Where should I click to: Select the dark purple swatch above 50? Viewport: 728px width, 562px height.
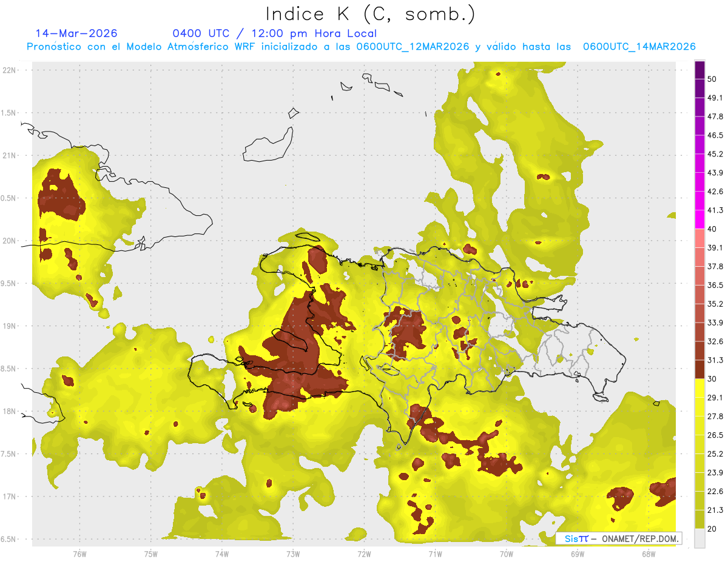pyautogui.click(x=699, y=70)
